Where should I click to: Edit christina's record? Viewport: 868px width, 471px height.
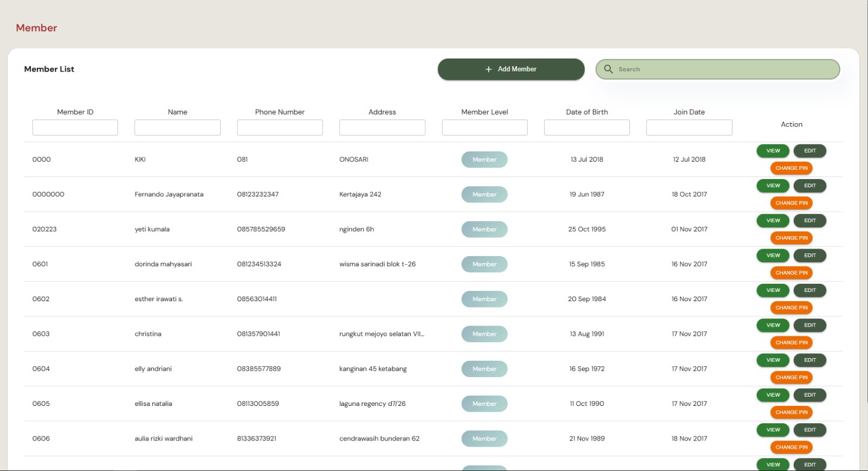pyautogui.click(x=810, y=325)
